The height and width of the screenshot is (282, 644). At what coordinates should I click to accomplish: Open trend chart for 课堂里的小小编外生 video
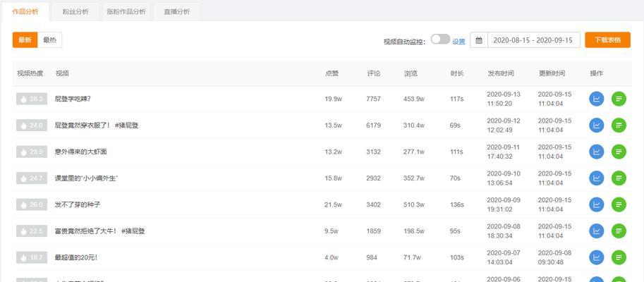point(596,178)
